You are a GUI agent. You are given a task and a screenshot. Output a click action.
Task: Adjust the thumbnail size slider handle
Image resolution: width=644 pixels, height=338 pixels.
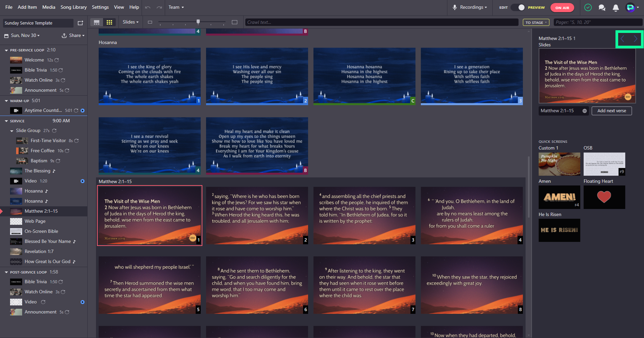(x=198, y=22)
